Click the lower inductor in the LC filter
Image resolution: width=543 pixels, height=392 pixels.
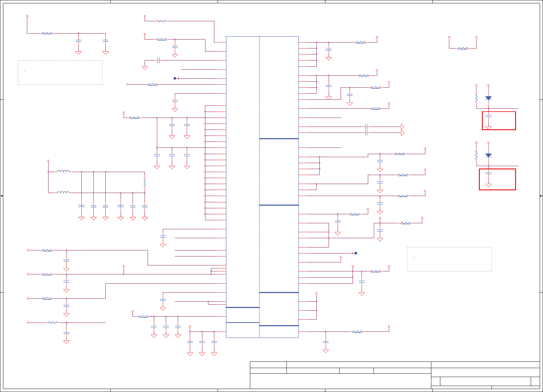pos(63,192)
